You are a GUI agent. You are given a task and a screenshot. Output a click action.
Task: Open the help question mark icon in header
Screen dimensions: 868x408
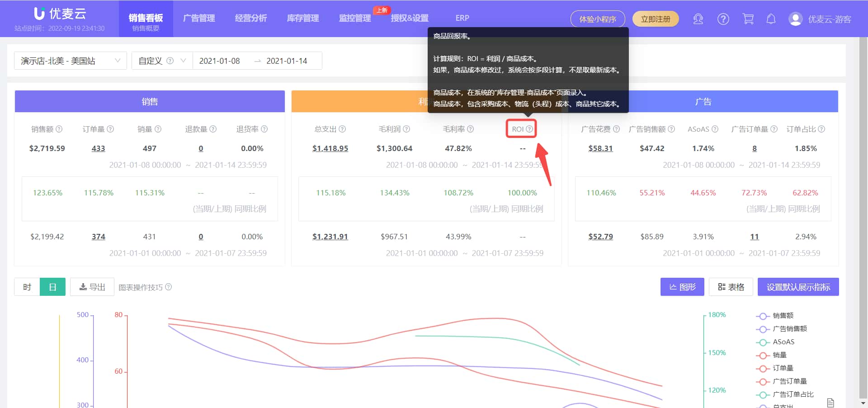[x=723, y=19]
